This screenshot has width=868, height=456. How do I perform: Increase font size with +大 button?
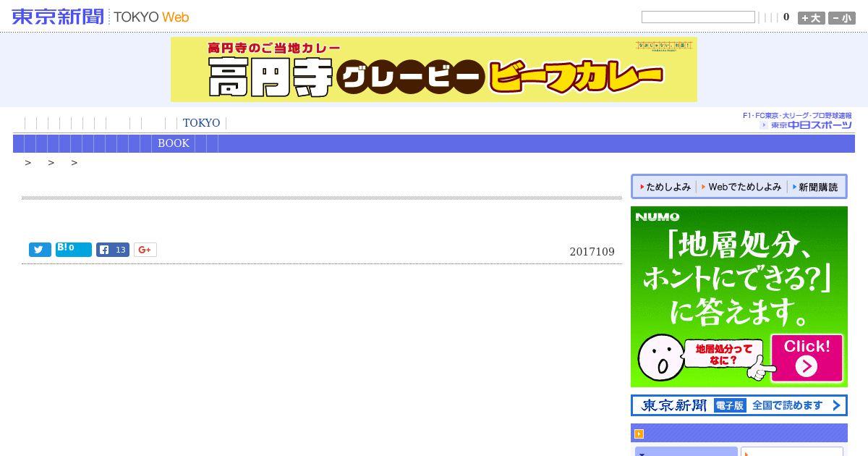coord(811,18)
